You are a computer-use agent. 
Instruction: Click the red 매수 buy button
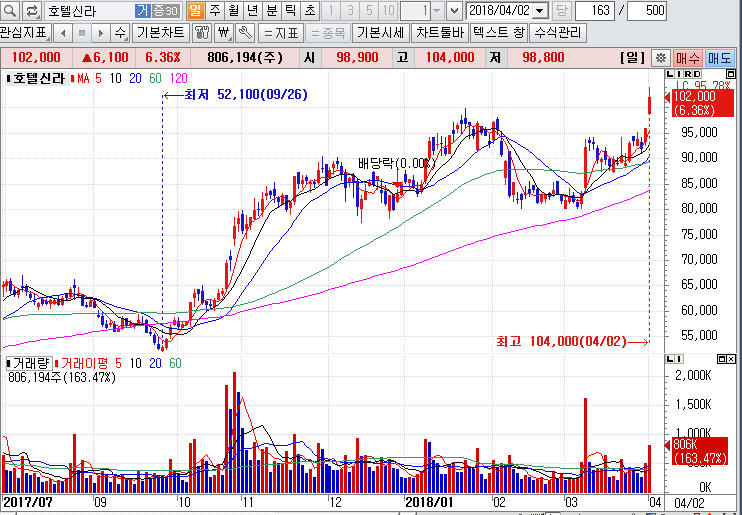[x=688, y=58]
